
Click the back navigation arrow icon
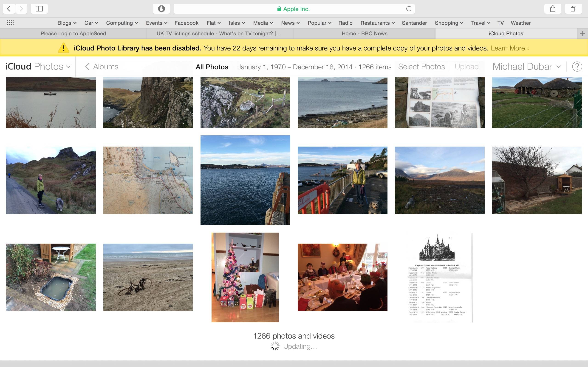pyautogui.click(x=8, y=8)
